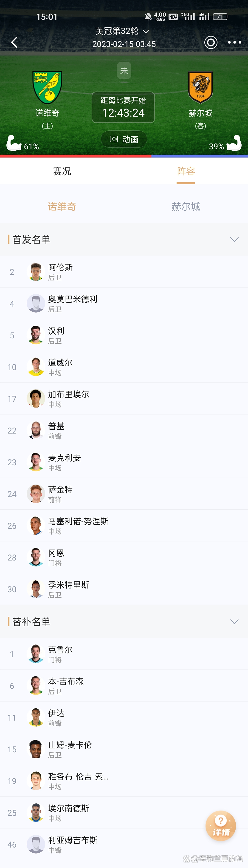Image resolution: width=248 pixels, height=868 pixels.
Task: Select the 赫尔城 team tab
Action: pos(186,207)
